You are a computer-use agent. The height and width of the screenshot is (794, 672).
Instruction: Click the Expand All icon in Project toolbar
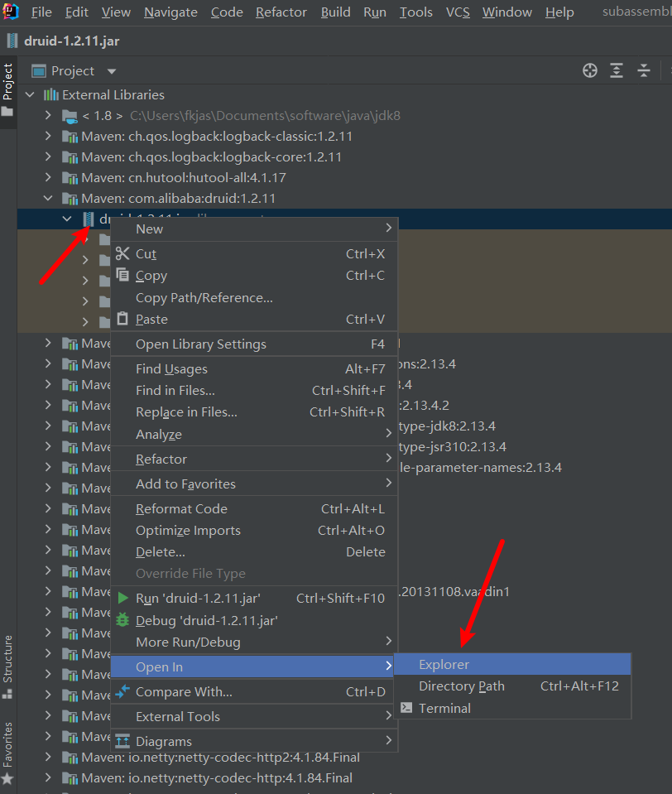(617, 70)
